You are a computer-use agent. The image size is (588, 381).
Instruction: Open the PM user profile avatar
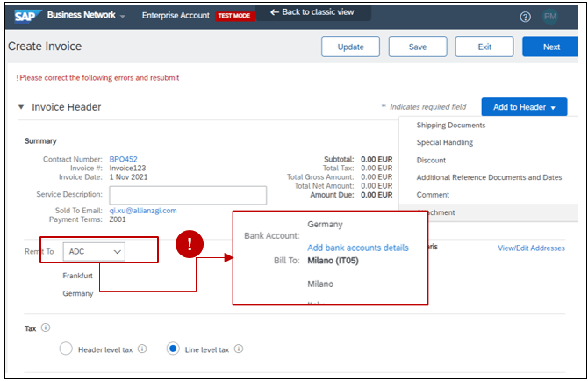[x=550, y=16]
